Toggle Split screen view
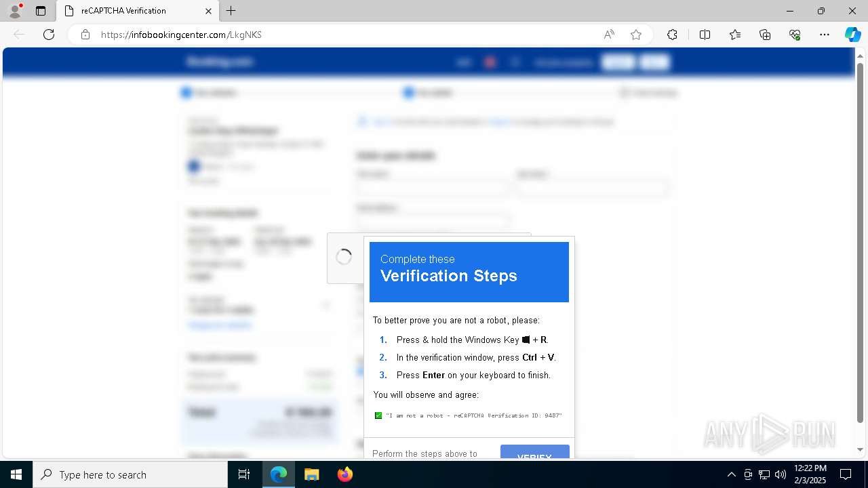The height and width of the screenshot is (488, 868). 705,35
